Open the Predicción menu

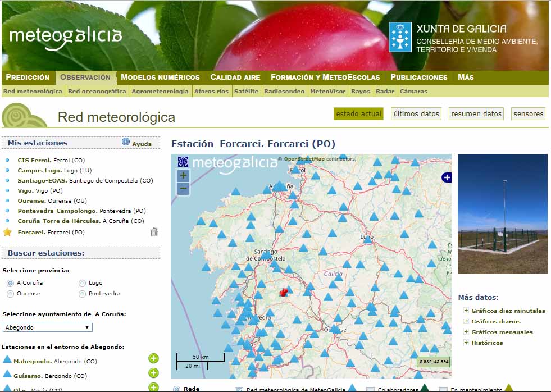(28, 78)
